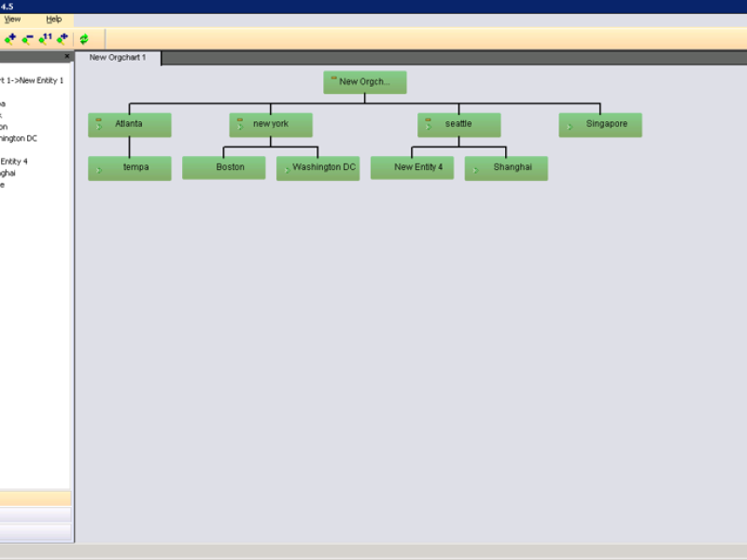The image size is (747, 560).
Task: Click the zoom 1:1 magnifier icon
Action: [x=45, y=39]
